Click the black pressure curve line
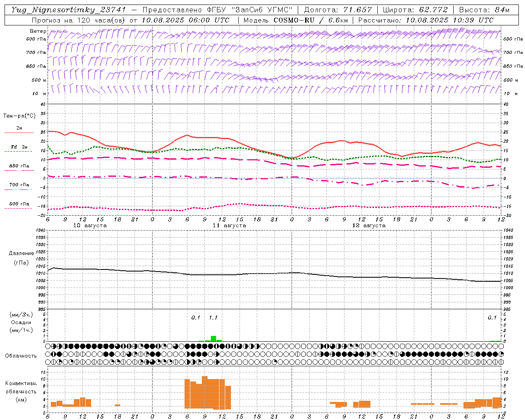The width and height of the screenshot is (525, 420). click(274, 274)
